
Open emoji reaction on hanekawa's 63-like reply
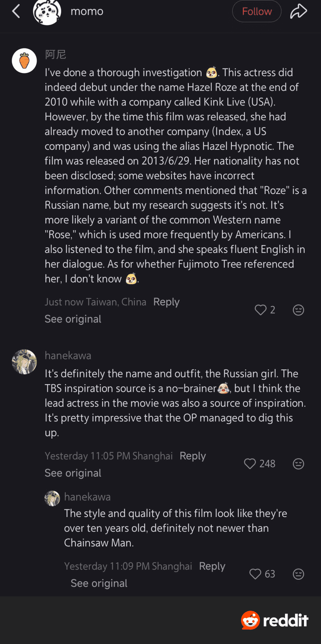pos(298,574)
